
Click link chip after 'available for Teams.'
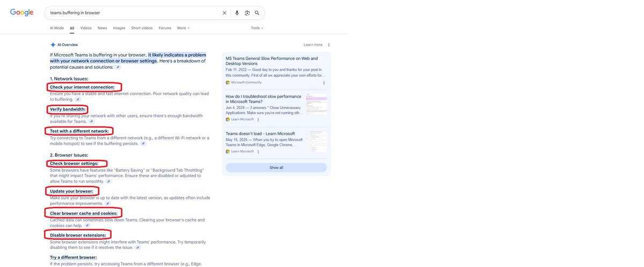click(x=91, y=122)
